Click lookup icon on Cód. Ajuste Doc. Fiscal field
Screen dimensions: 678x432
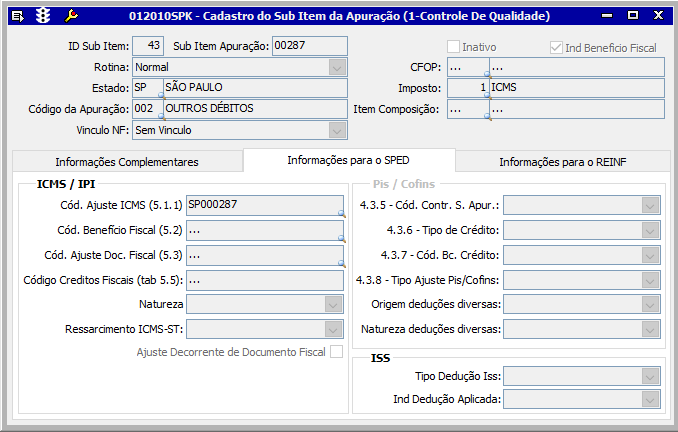342,264
